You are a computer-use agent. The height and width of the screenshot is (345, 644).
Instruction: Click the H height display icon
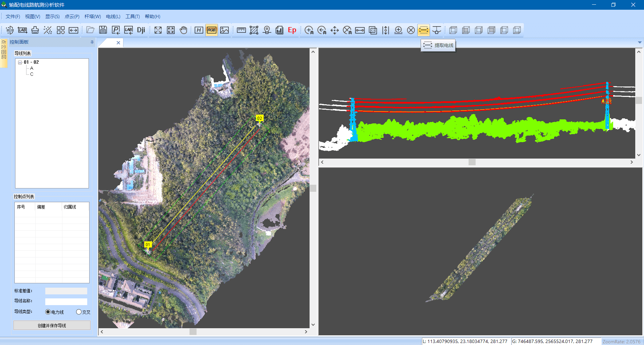199,30
